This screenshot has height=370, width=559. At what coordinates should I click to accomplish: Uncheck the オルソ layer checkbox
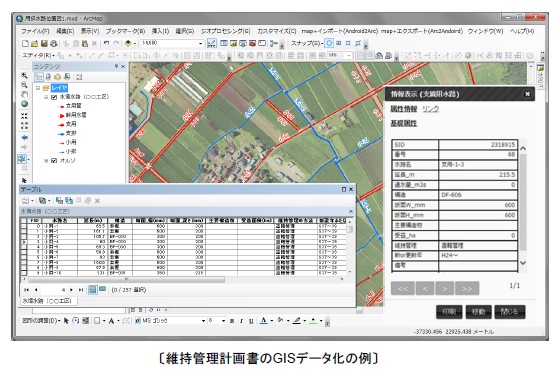[x=54, y=161]
